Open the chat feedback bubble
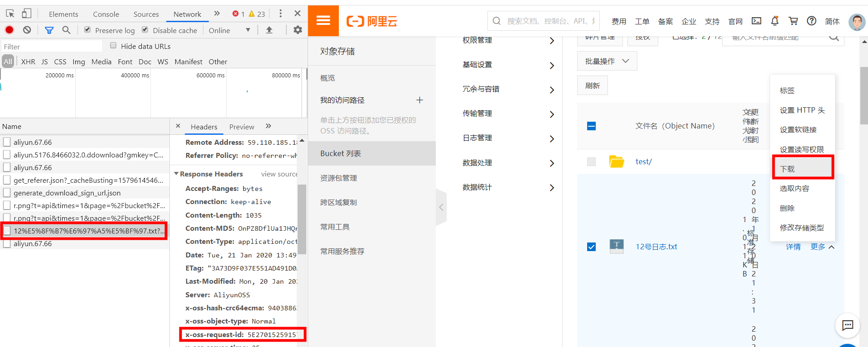 (848, 325)
